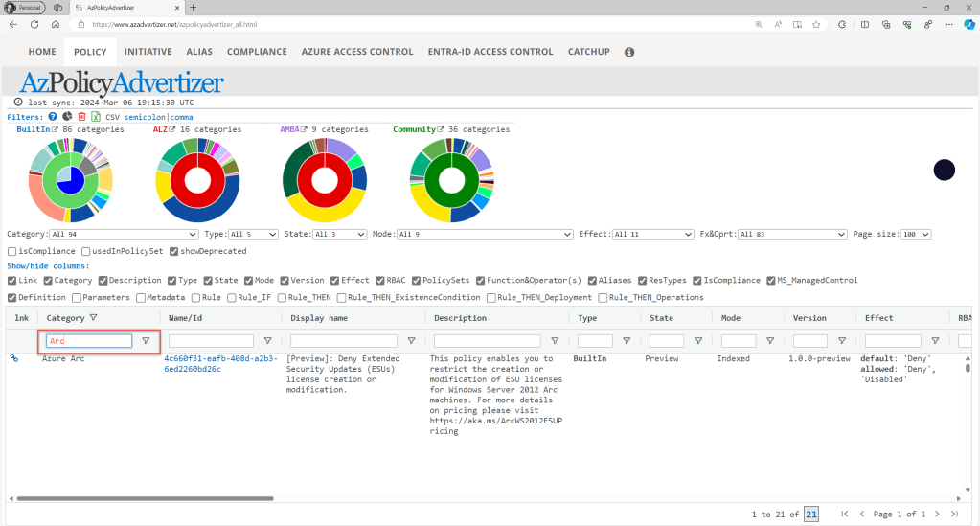Enable the isCompliance filter checkbox
This screenshot has height=526, width=980.
[12, 251]
